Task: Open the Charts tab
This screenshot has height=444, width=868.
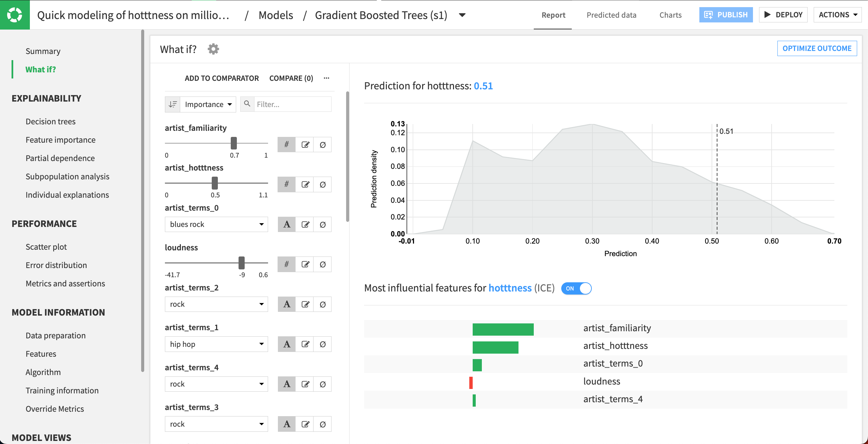Action: pyautogui.click(x=670, y=15)
